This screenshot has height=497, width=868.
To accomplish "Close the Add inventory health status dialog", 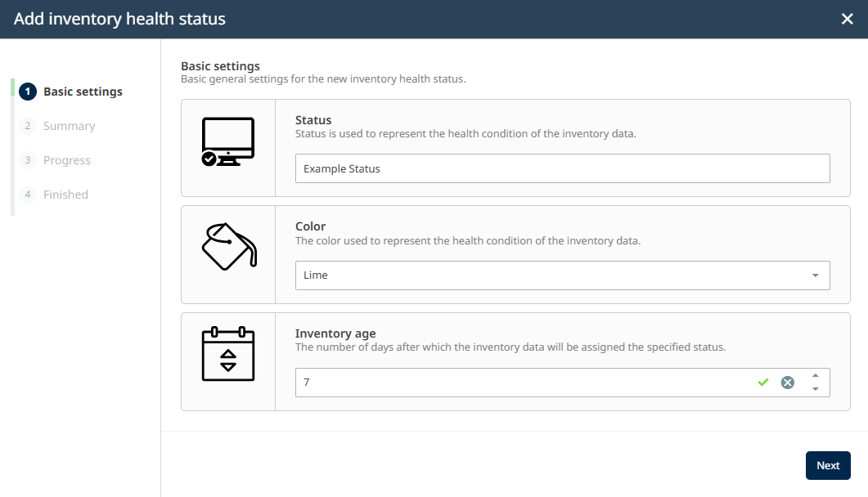I will tap(847, 19).
